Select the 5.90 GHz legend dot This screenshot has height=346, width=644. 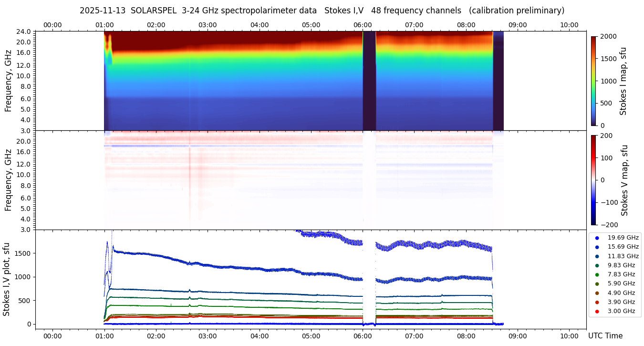(x=597, y=284)
